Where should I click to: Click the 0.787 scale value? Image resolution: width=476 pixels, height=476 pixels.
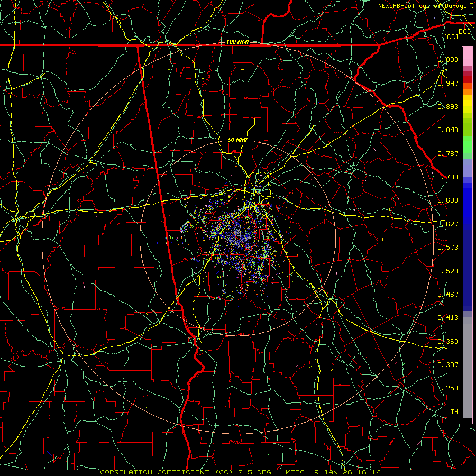[x=448, y=153]
